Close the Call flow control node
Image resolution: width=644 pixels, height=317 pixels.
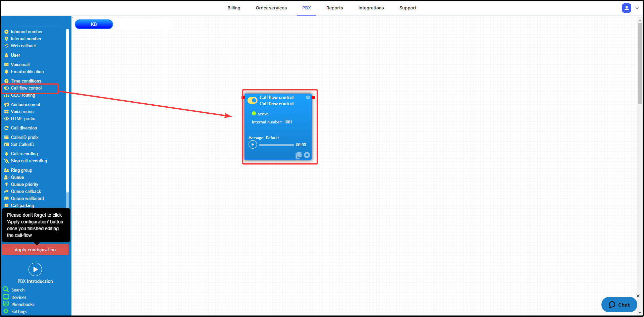point(308,98)
